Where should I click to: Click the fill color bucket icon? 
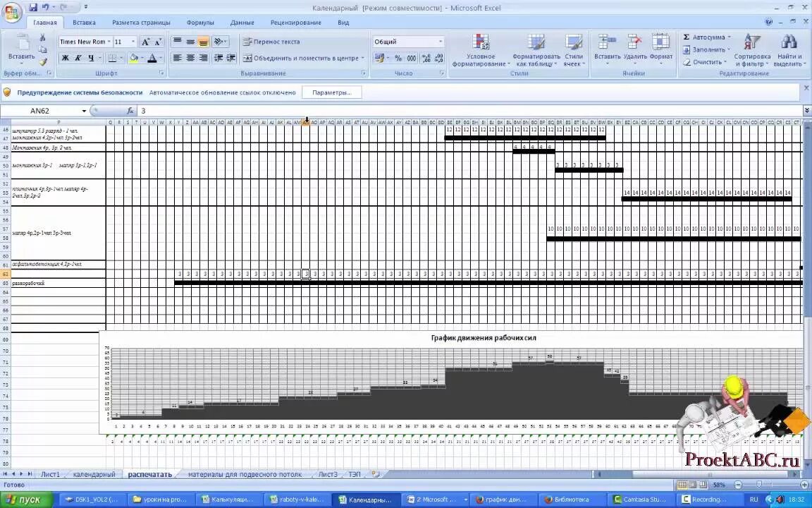134,58
